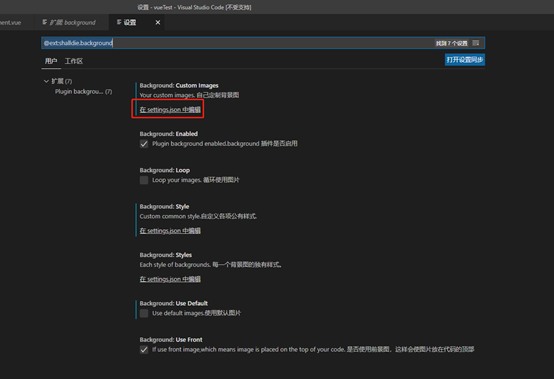The image size is (554, 379).
Task: Click the Background: Enabled heading
Action: click(169, 134)
